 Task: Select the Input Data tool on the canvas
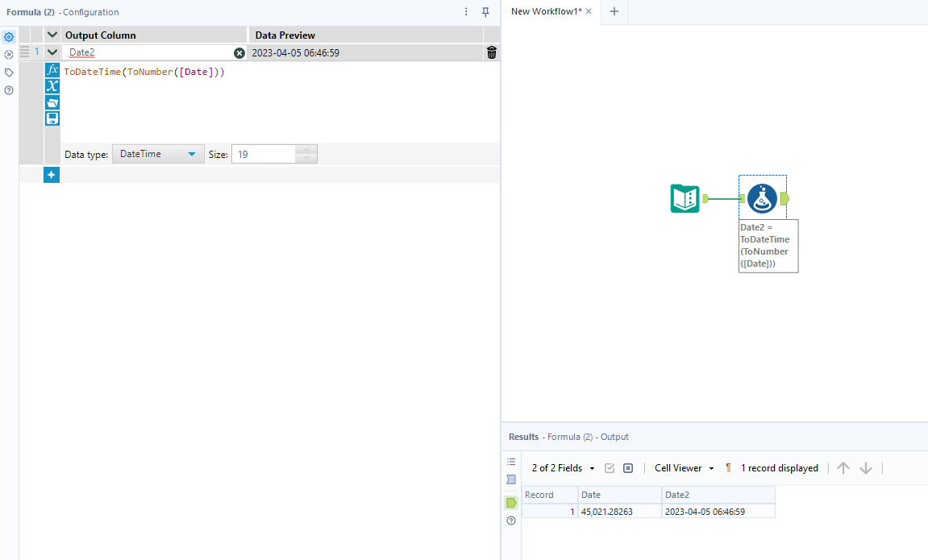pos(685,197)
